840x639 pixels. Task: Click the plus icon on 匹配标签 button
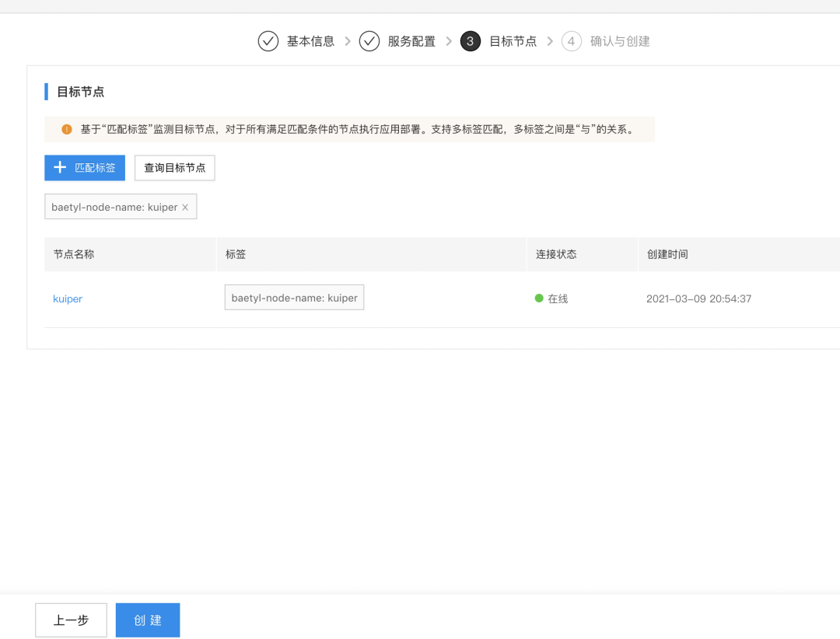(60, 167)
